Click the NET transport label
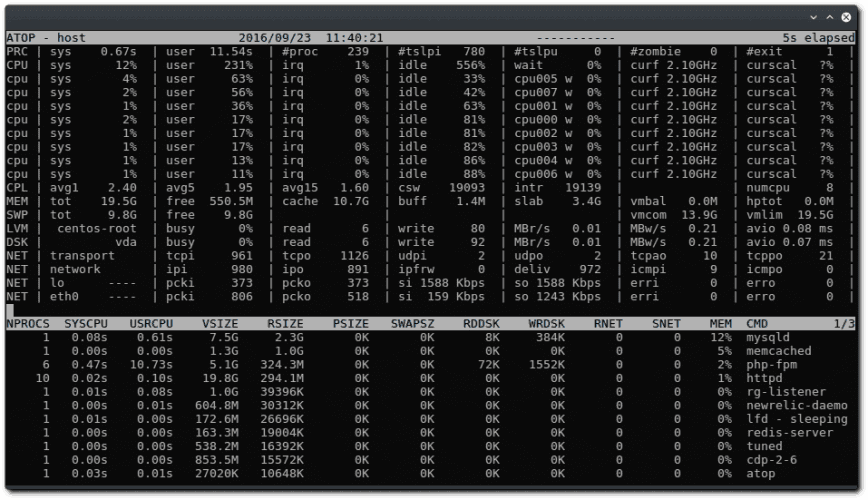Screen dimensions: 868x500 click(x=82, y=255)
